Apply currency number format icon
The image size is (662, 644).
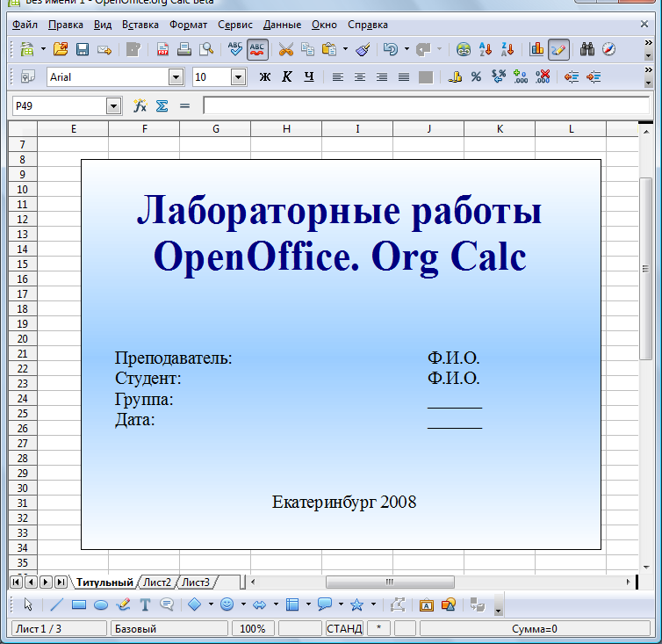pyautogui.click(x=455, y=77)
